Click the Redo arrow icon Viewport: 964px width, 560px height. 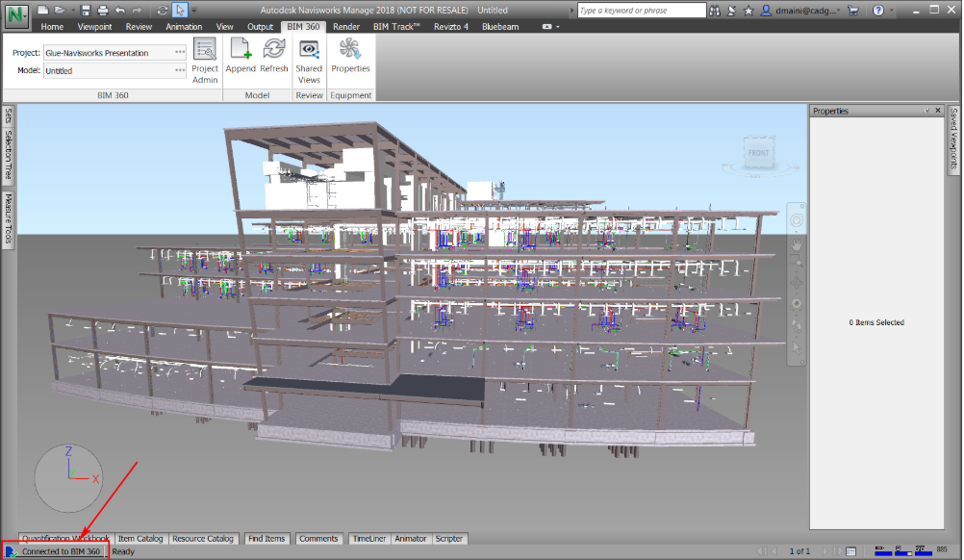[138, 10]
